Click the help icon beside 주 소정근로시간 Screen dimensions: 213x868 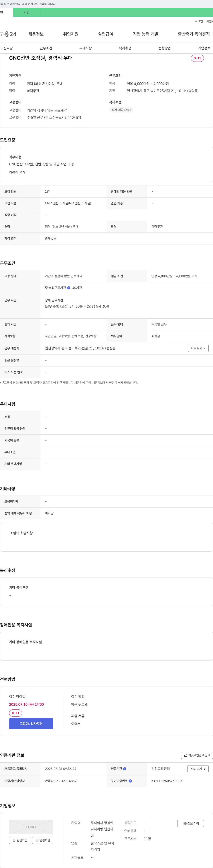pyautogui.click(x=69, y=288)
